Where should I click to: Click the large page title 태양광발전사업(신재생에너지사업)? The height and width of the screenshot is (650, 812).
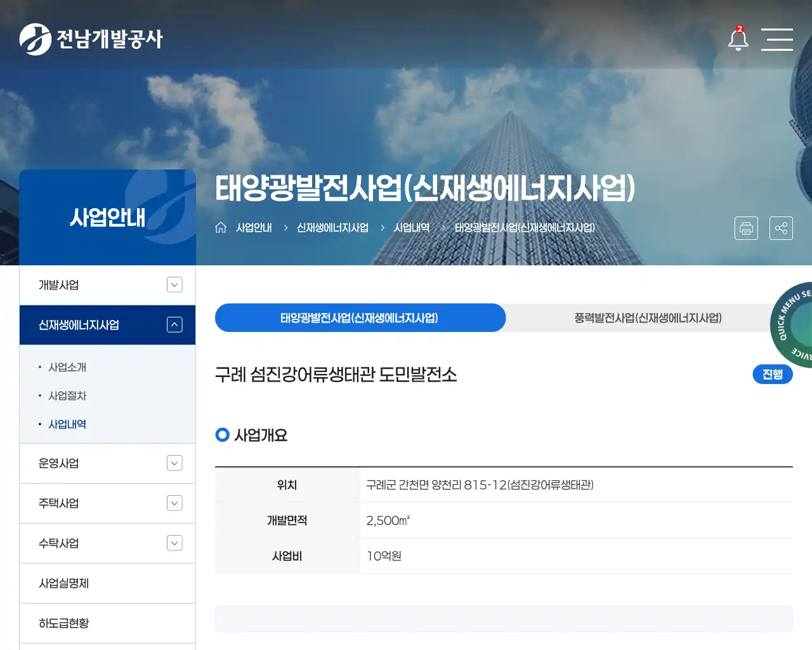425,188
